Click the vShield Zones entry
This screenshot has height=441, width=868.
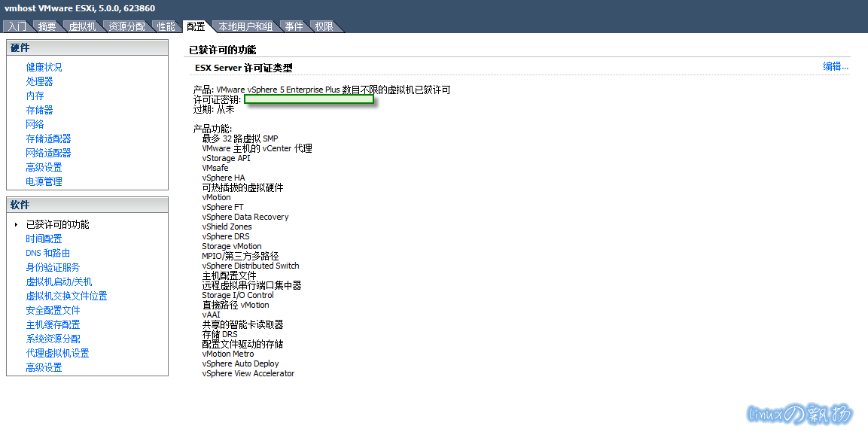tap(227, 227)
